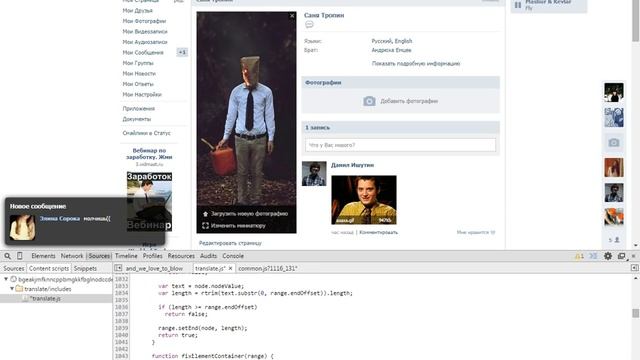Click the DevTools undock window icon
The height and width of the screenshot is (360, 640).
coord(622,256)
